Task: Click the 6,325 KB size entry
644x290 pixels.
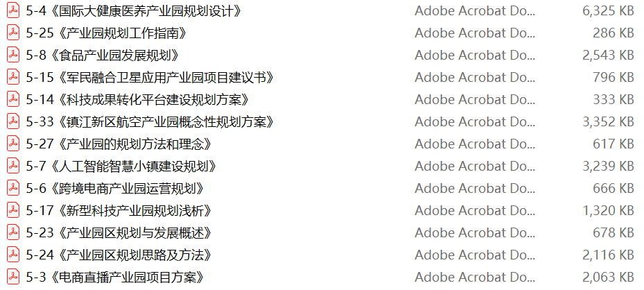Action: pyautogui.click(x=608, y=11)
